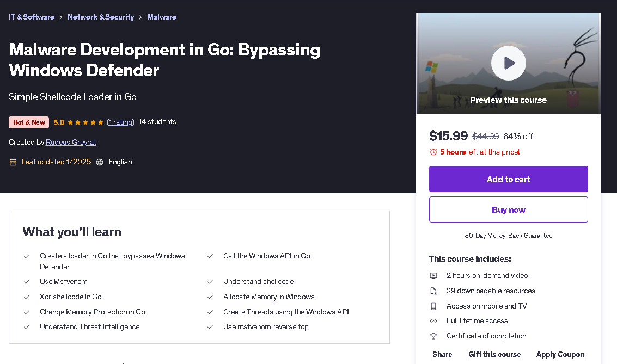Click the '5 hours left at this price' text
Viewport: 617px width, 364px height.
pos(480,152)
